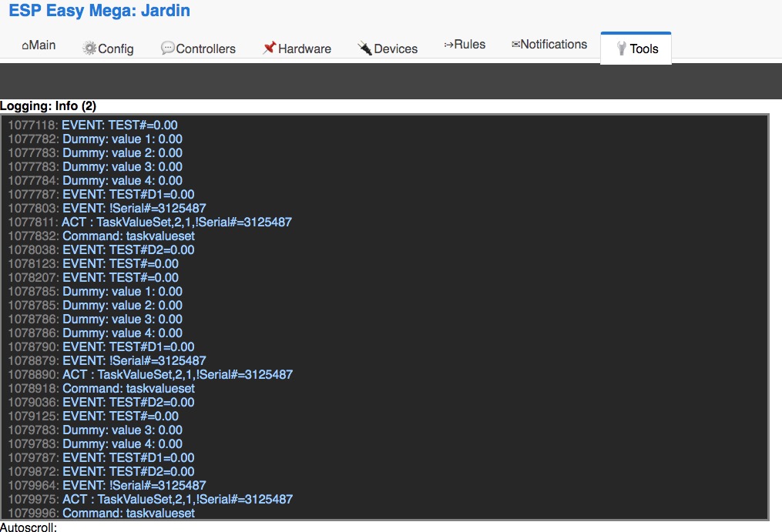Viewport: 782px width, 532px height.
Task: Select log line 1079036 EVENT: TEST#D2=0.00
Action: click(101, 403)
